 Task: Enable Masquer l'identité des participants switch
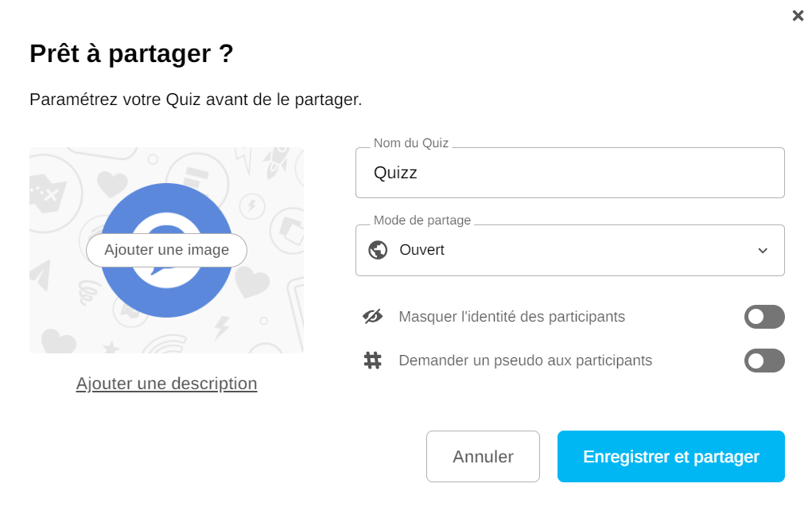click(x=764, y=317)
